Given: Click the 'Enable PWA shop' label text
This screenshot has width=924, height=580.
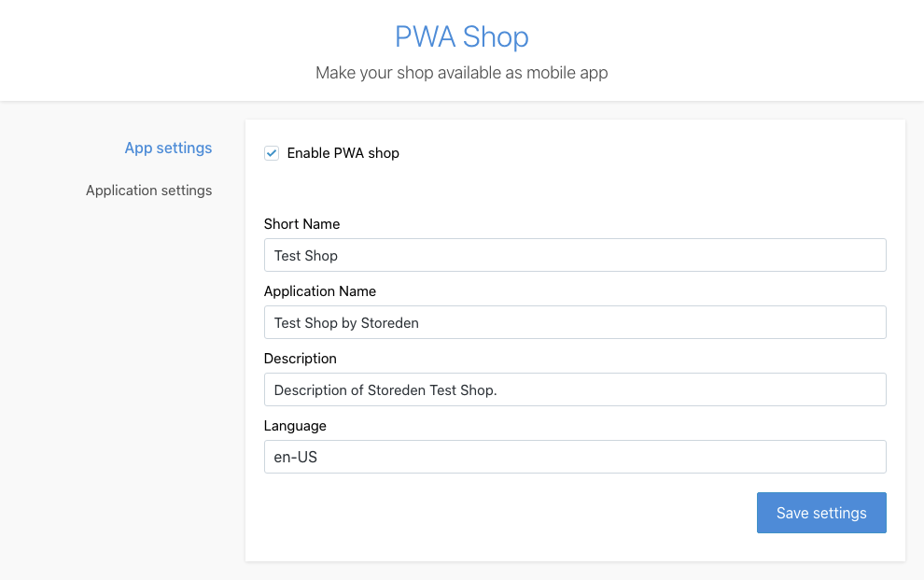Looking at the screenshot, I should click(343, 153).
